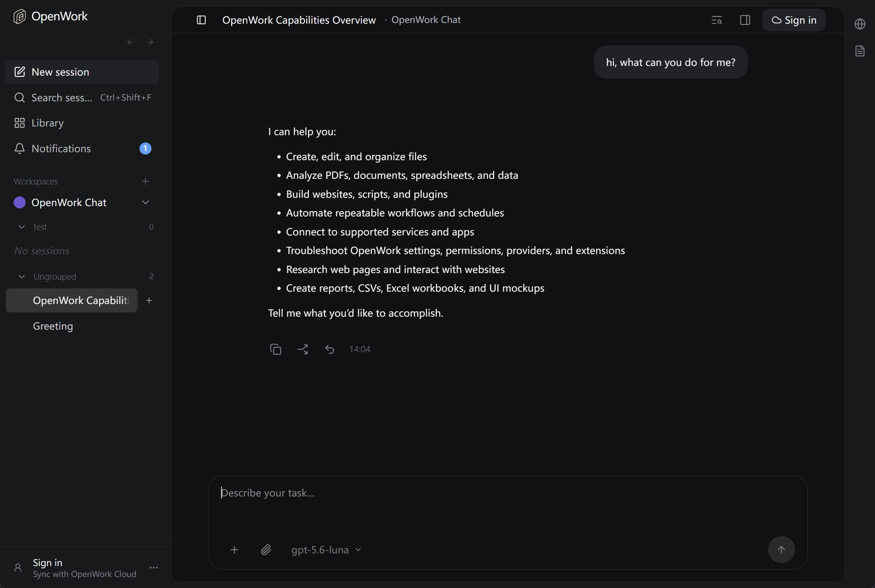875x588 pixels.
Task: Open the Library
Action: pos(83,123)
